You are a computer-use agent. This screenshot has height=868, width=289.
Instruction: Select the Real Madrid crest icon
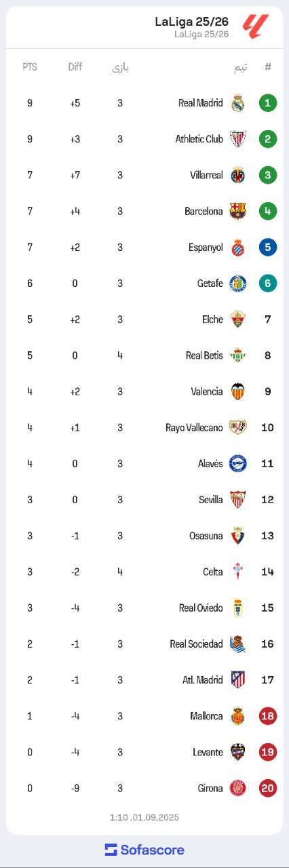[237, 103]
